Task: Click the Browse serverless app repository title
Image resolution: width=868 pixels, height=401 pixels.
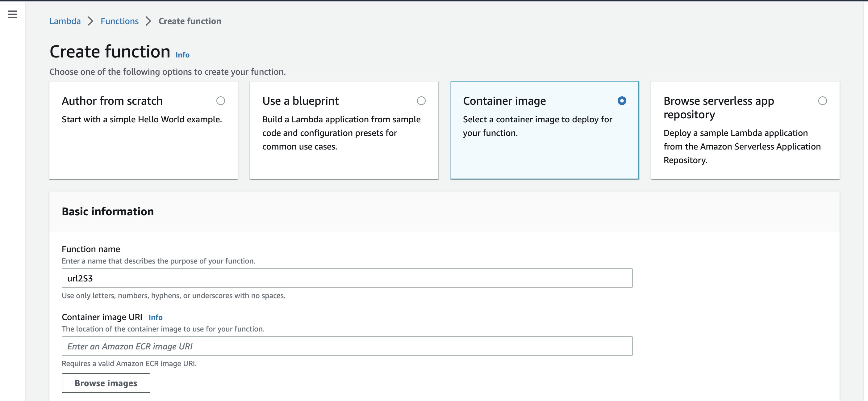Action: [719, 108]
